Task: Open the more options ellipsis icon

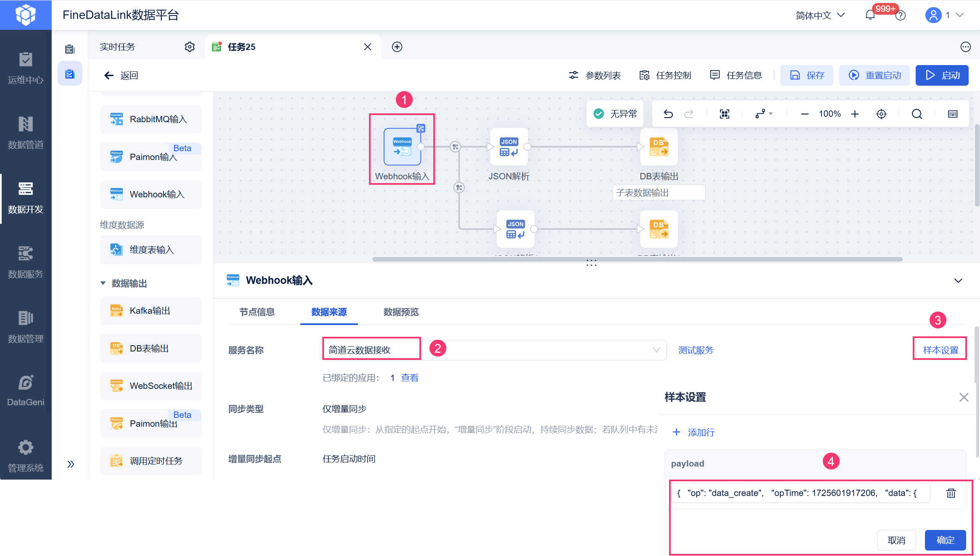Action: click(966, 47)
